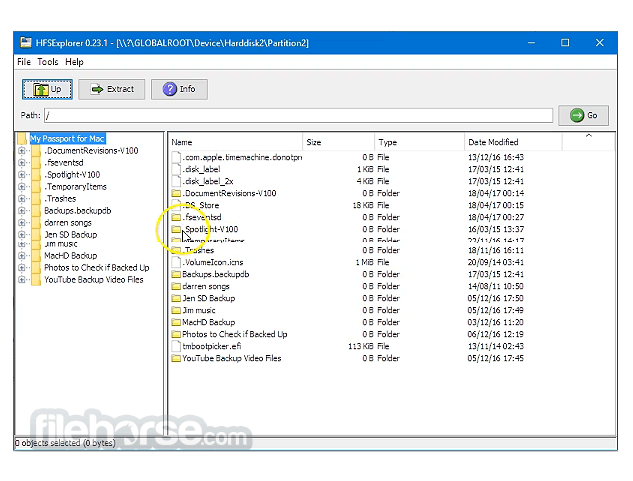Viewport: 633px width, 481px height.
Task: Click folder icon of Jim music in list
Action: pos(176,310)
